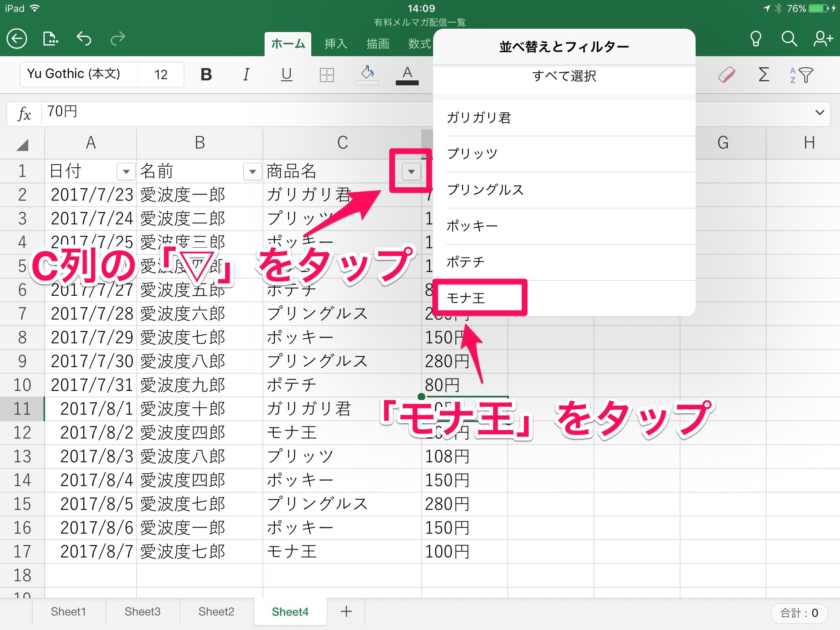Select column A header

click(x=91, y=144)
